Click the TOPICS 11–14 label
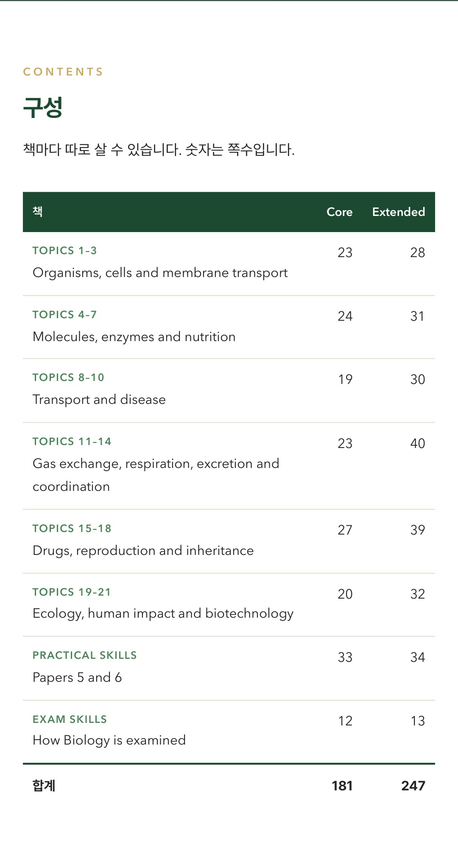This screenshot has width=458, height=868. pos(72,442)
